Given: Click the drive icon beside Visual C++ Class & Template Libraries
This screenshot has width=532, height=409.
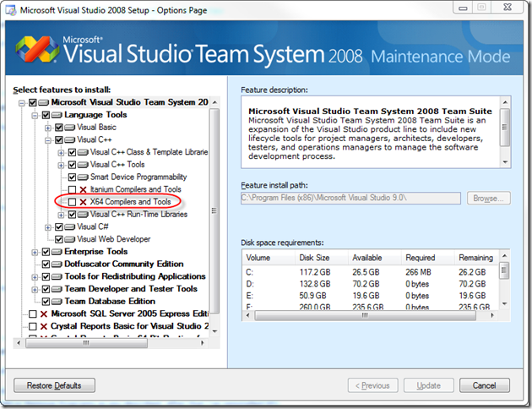Looking at the screenshot, I should pos(83,152).
